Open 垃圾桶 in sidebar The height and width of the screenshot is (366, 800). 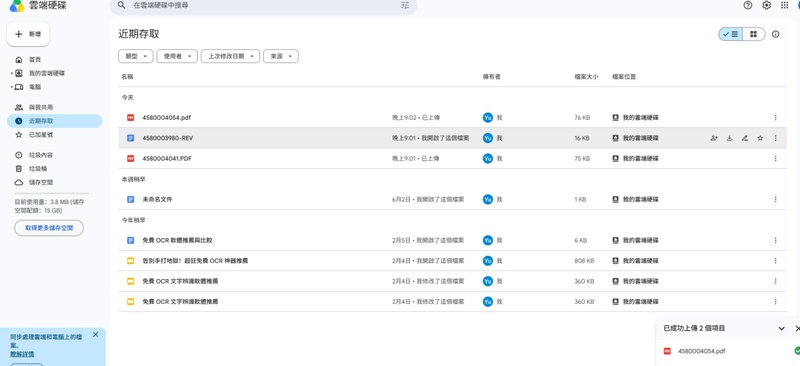[55, 168]
